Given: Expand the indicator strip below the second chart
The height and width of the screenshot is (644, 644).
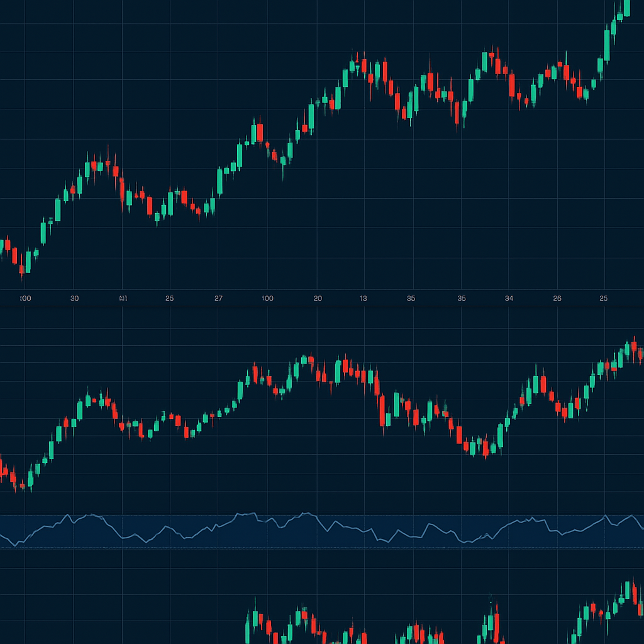Looking at the screenshot, I should pos(322,530).
